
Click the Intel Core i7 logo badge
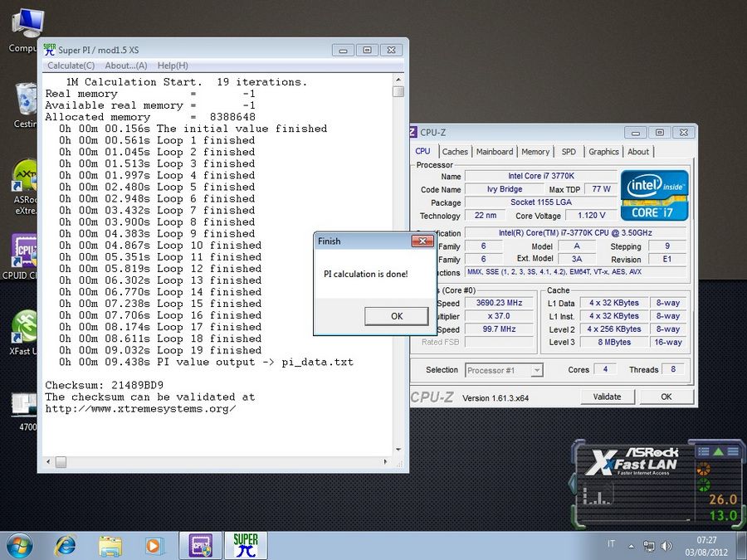pos(654,195)
